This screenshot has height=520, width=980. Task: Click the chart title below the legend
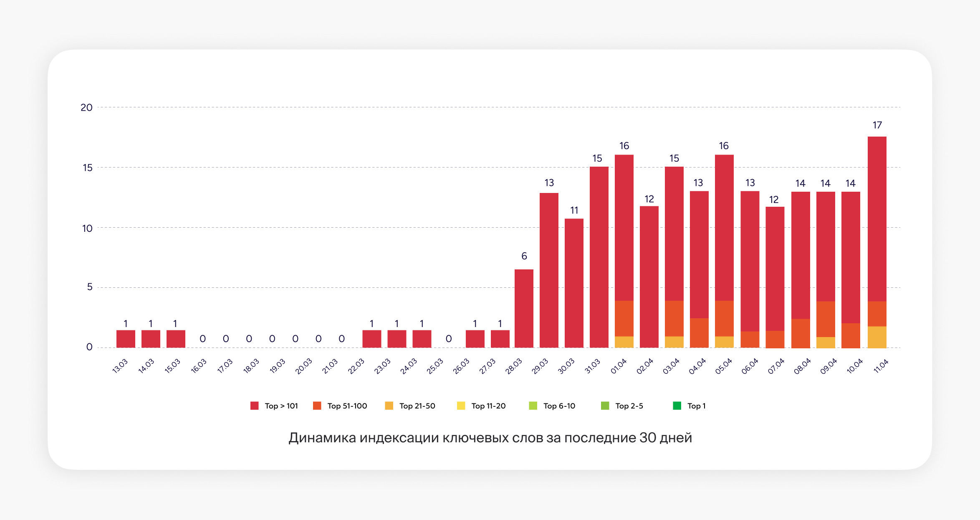point(490,438)
